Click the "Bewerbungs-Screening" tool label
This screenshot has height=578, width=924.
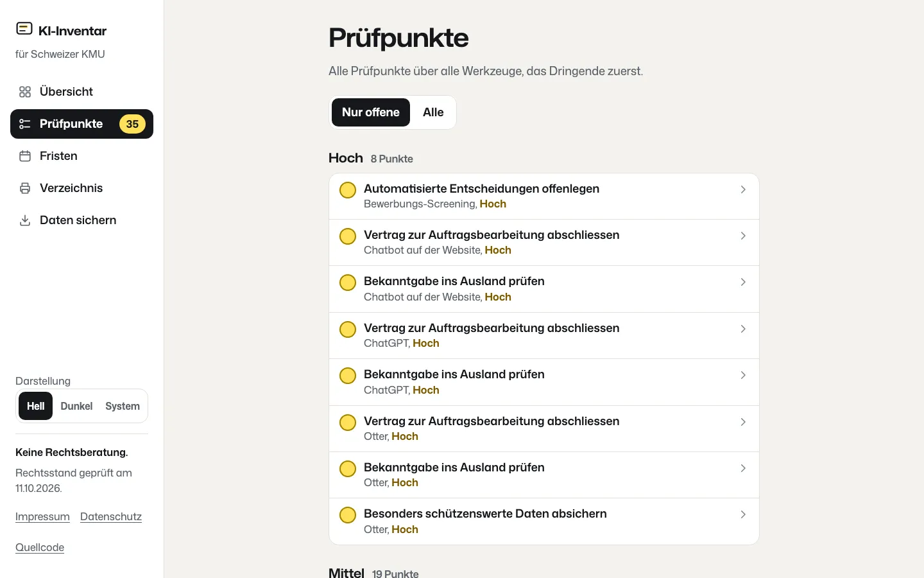click(420, 204)
